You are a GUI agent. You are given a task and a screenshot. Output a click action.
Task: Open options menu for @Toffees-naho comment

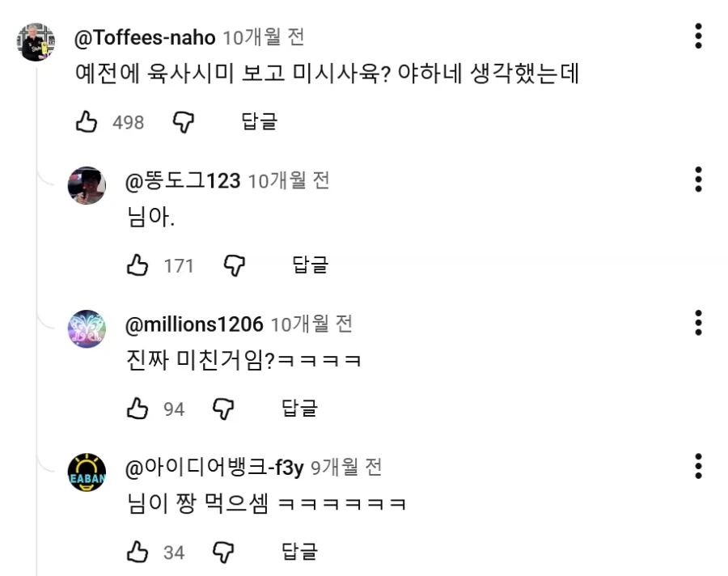697,36
